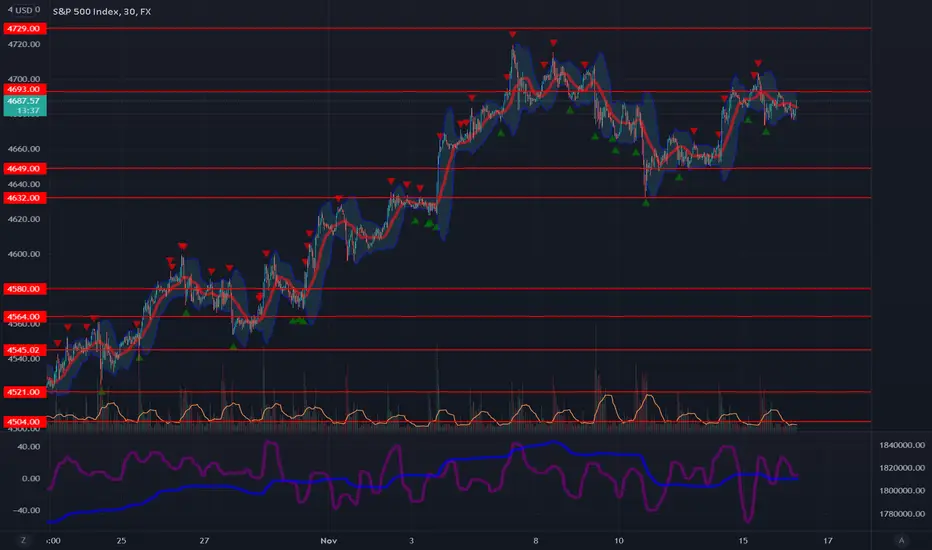Click the 17 date label on time axis
This screenshot has width=932, height=550.
click(828, 540)
